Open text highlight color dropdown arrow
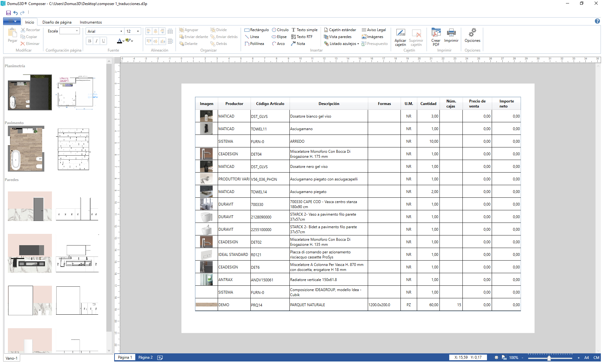This screenshot has width=604, height=364. (132, 41)
